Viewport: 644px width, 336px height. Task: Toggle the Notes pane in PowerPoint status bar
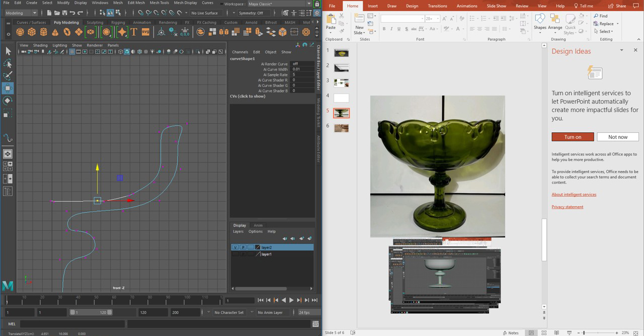click(510, 332)
